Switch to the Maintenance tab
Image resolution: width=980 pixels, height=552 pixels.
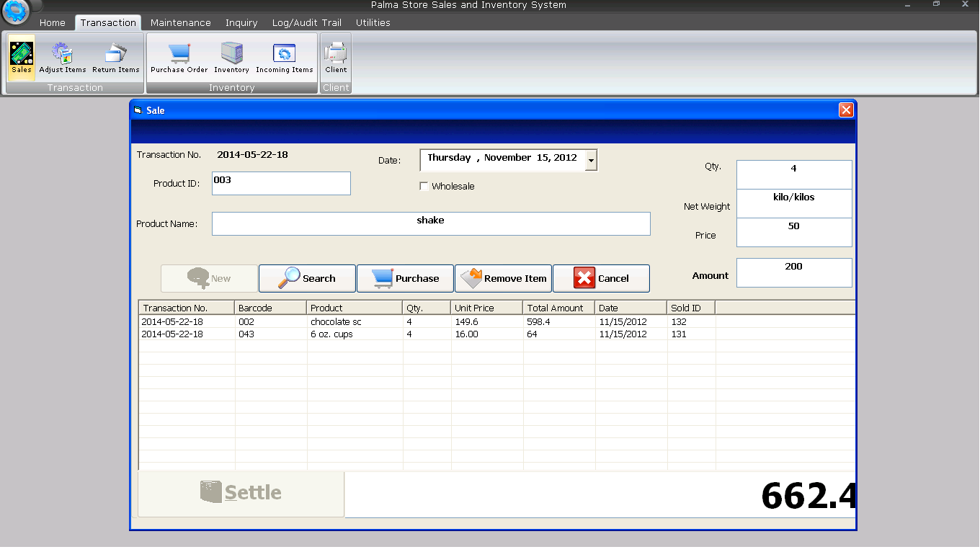[x=180, y=23]
